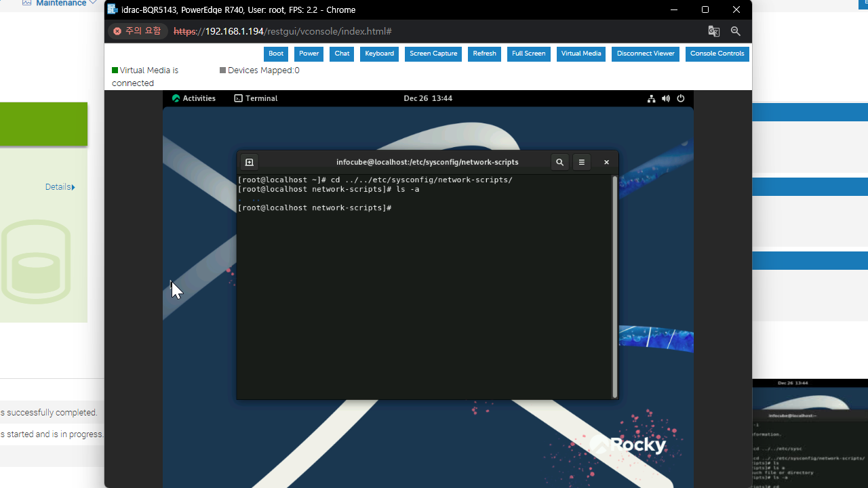Click the security warning badge in address bar
The image size is (868, 488).
(138, 31)
